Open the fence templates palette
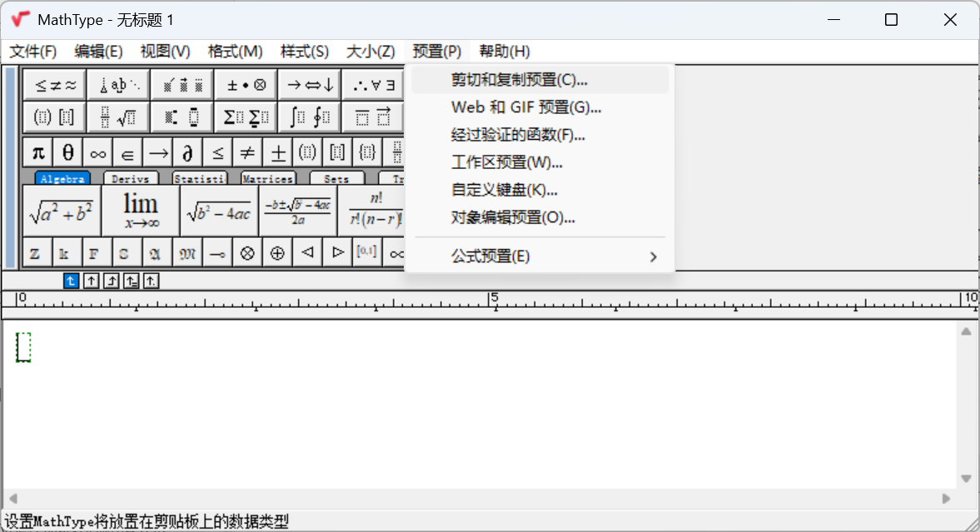This screenshot has height=532, width=980. click(x=55, y=117)
